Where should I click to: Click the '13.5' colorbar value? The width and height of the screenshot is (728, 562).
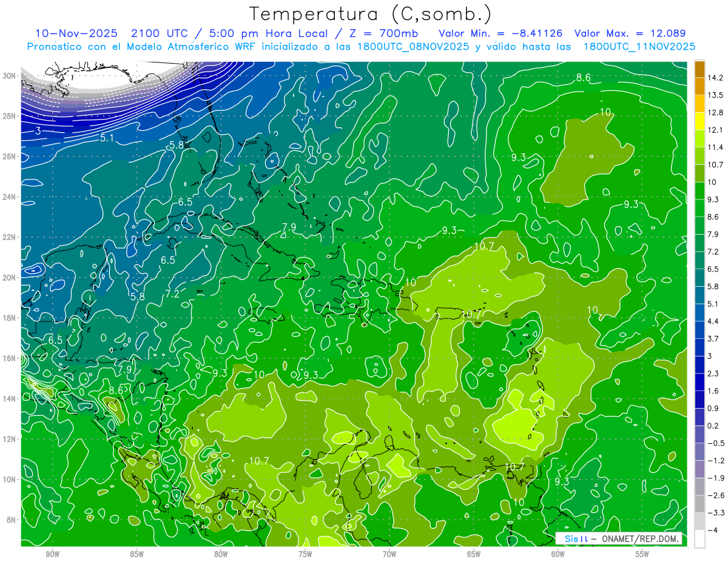(716, 95)
